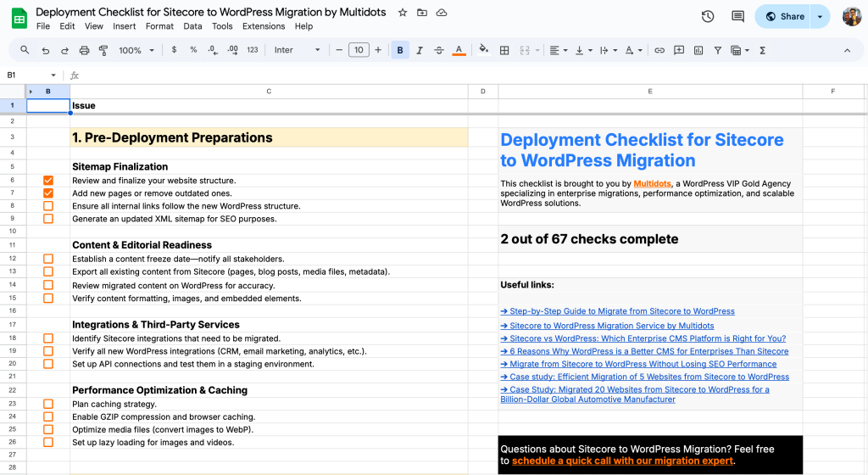Open the text rotation dropdown
Screen dimensions: 868x475
[633, 50]
